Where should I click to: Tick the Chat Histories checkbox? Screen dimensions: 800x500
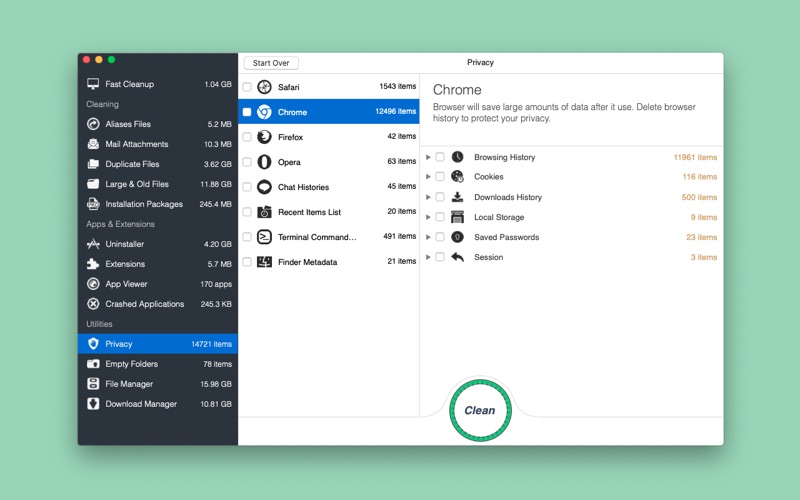(247, 187)
